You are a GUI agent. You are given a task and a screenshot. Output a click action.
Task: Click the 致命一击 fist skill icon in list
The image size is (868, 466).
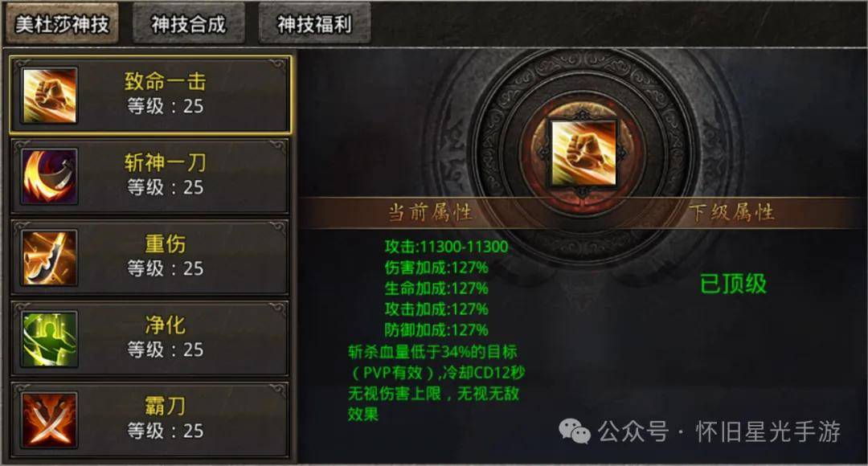tap(49, 95)
